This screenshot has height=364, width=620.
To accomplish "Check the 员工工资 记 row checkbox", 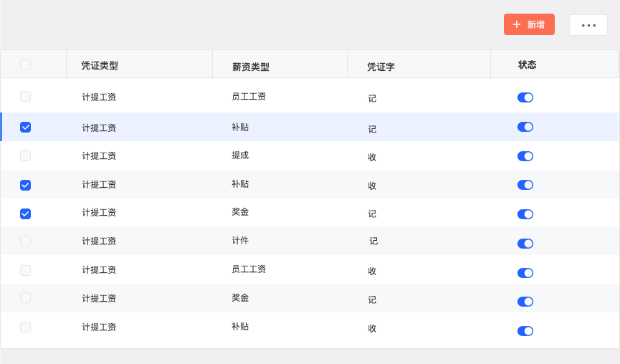I will (x=26, y=97).
